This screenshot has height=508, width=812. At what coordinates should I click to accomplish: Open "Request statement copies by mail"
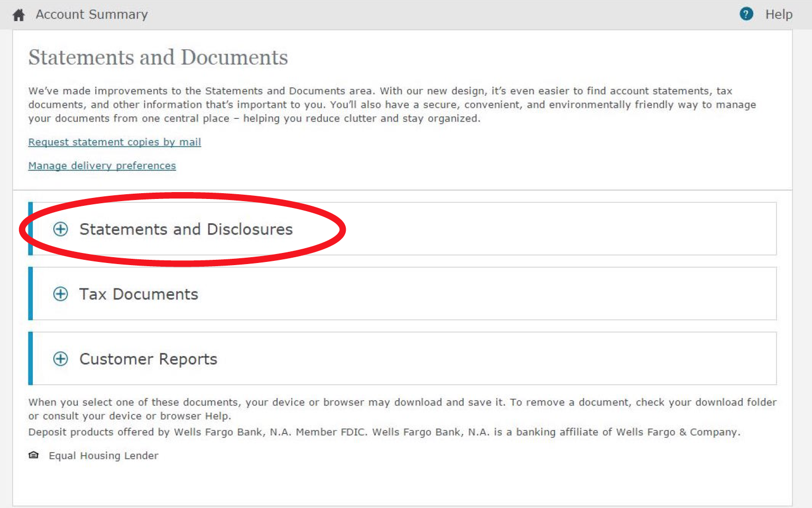click(x=114, y=142)
